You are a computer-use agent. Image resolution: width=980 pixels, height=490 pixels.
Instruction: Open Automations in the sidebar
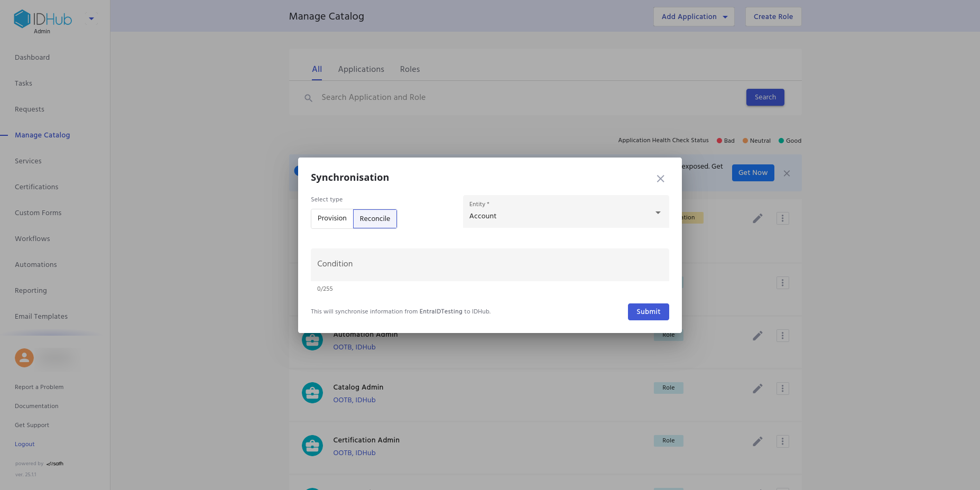point(36,265)
